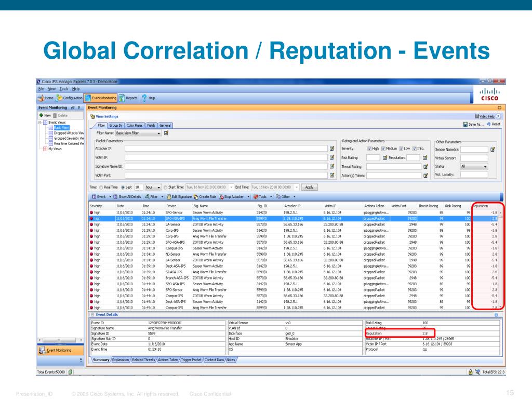The image size is (532, 399).
Task: Toggle the Low severity checkbox
Action: 401,149
